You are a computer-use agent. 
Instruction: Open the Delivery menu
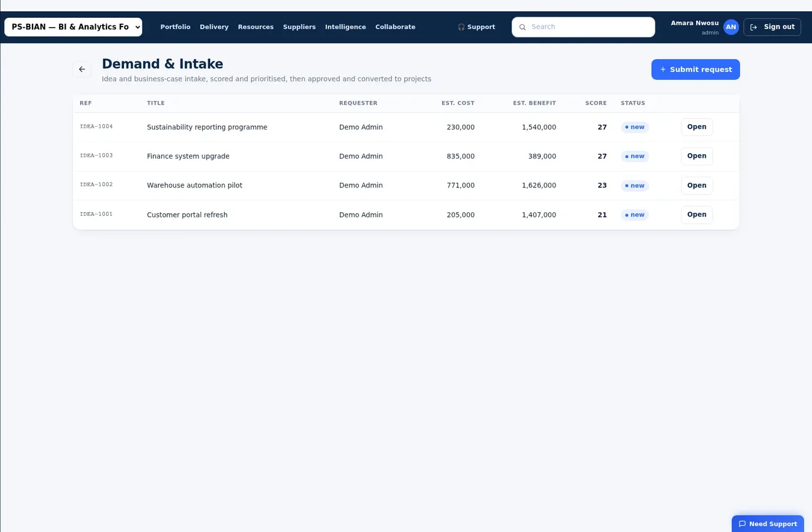click(214, 27)
